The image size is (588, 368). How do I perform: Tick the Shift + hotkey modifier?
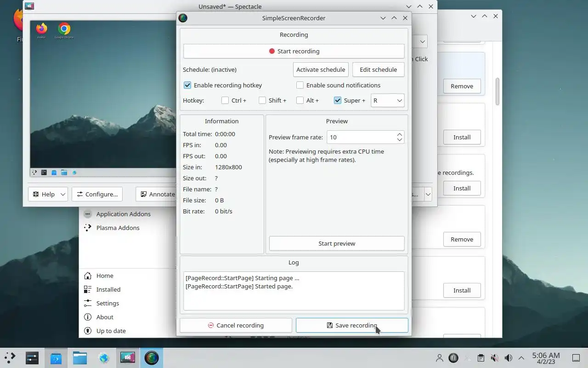262,100
